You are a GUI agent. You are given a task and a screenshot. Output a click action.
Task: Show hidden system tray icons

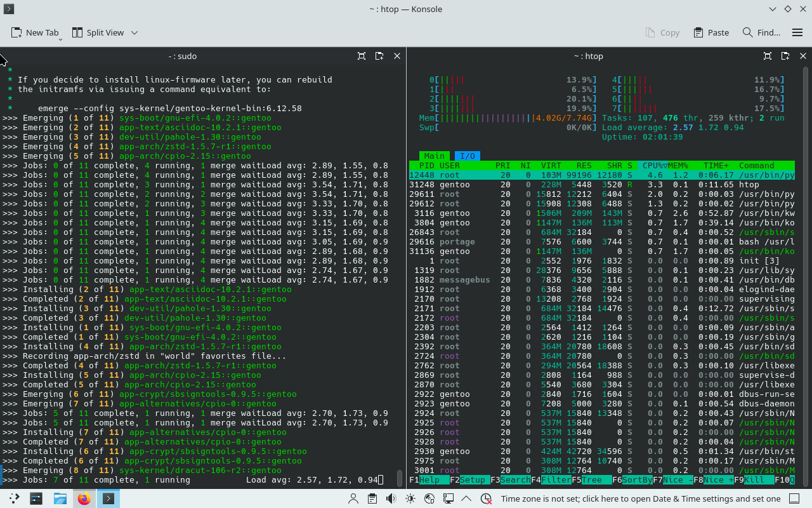point(468,498)
